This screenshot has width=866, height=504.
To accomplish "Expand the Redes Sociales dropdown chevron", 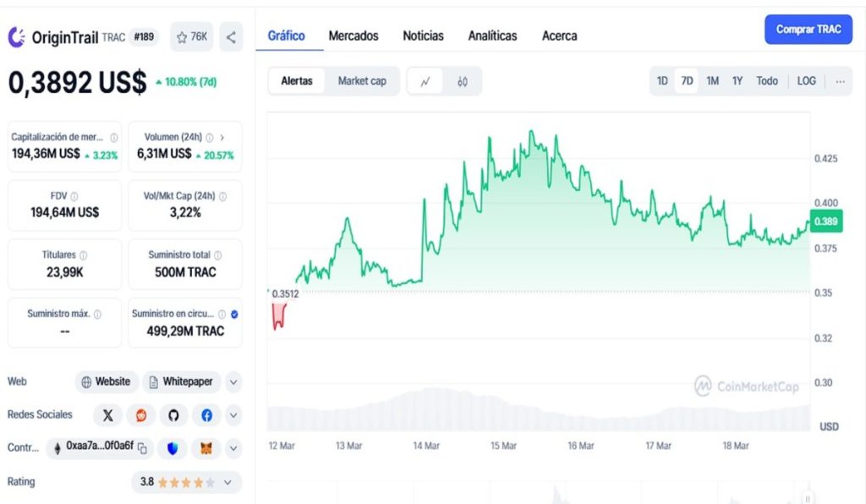I will [x=233, y=415].
